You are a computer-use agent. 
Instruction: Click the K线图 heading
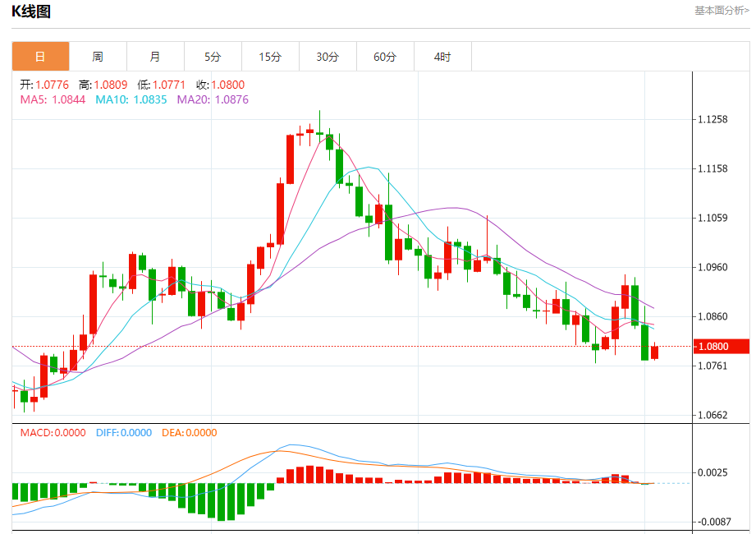tap(31, 12)
